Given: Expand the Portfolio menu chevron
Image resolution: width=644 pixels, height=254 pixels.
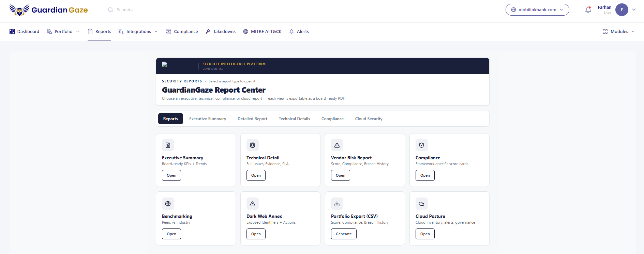Looking at the screenshot, I should click(x=78, y=32).
